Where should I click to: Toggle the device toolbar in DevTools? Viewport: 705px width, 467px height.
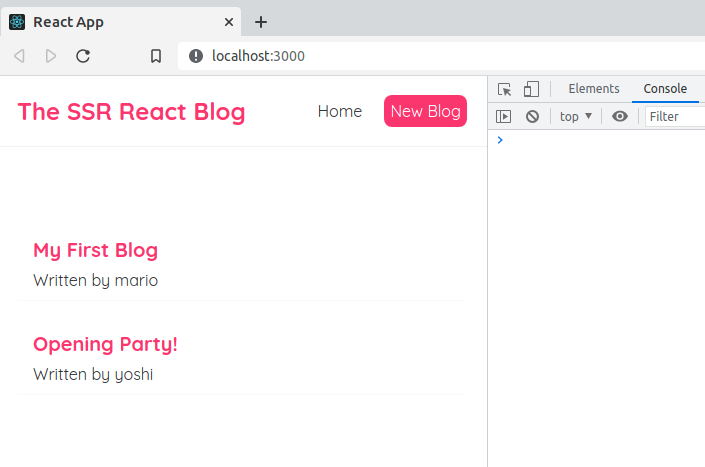(x=531, y=89)
